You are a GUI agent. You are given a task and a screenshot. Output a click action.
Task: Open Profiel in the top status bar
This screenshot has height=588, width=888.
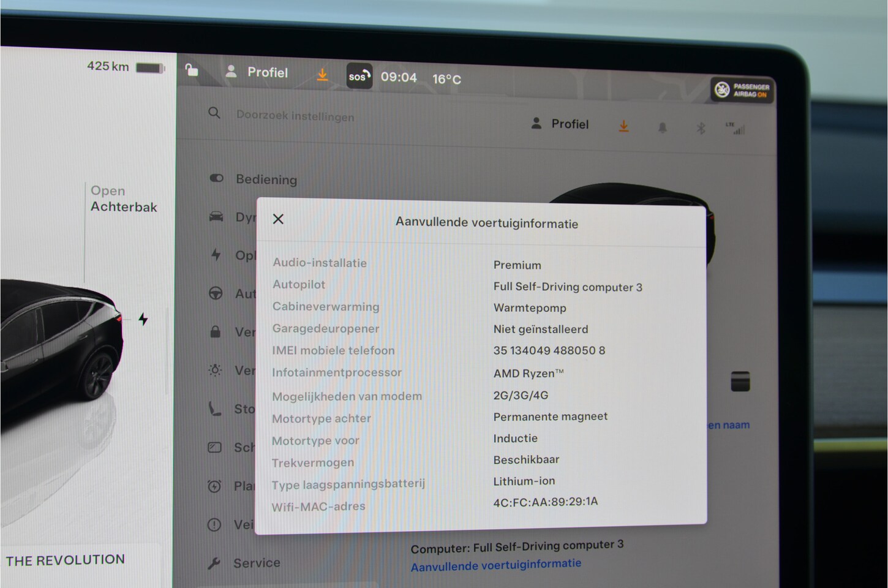point(257,72)
